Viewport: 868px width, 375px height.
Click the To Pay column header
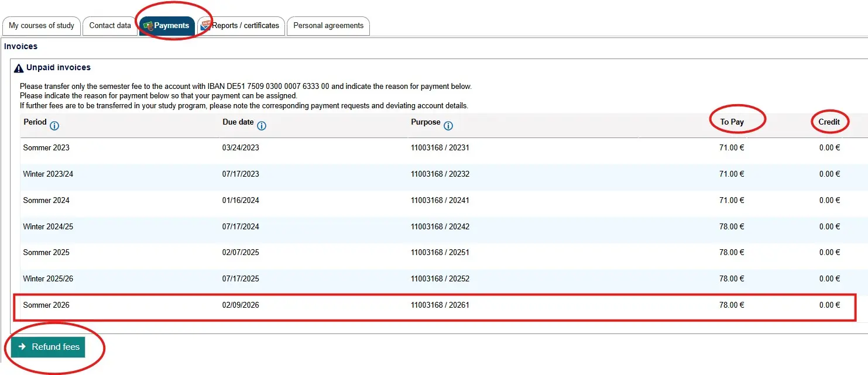click(732, 122)
